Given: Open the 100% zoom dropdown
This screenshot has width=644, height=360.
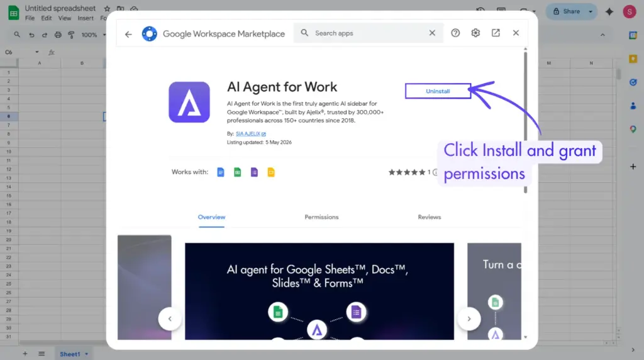Looking at the screenshot, I should pos(93,35).
